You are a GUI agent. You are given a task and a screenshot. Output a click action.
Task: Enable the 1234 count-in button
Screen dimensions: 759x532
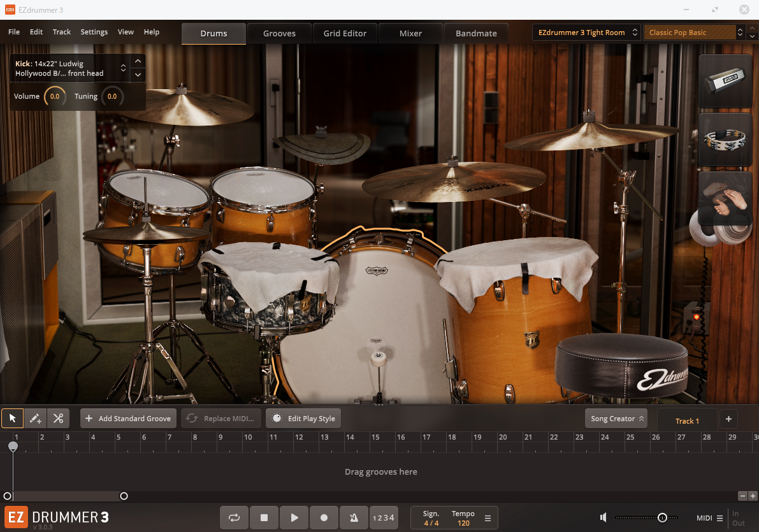tap(383, 518)
